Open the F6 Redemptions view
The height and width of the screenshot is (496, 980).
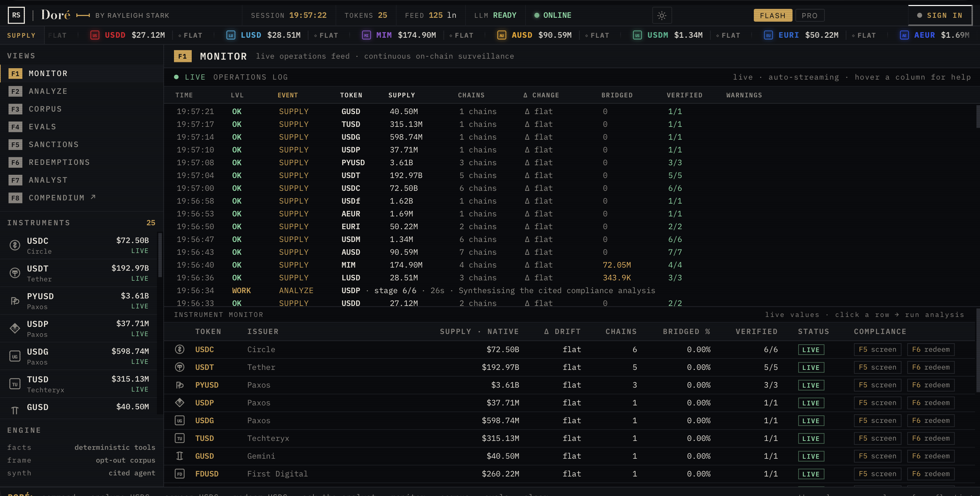coord(82,162)
